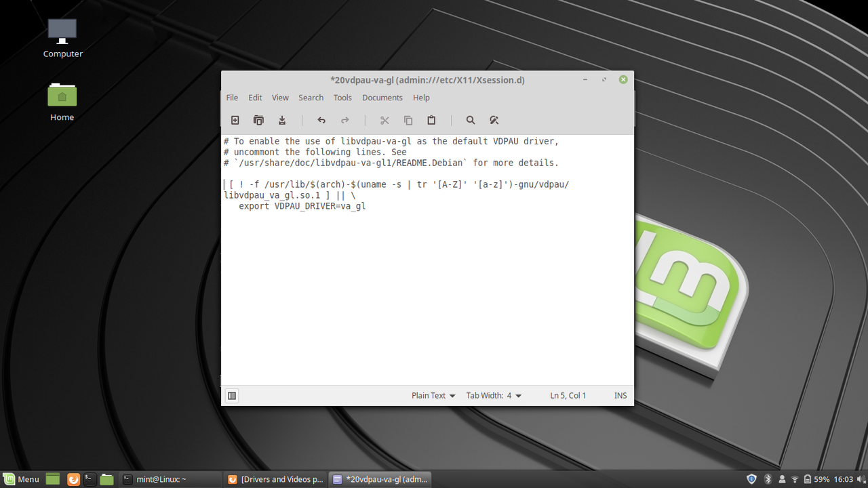Viewport: 868px width, 488px height.
Task: Create a new document
Action: pyautogui.click(x=235, y=120)
